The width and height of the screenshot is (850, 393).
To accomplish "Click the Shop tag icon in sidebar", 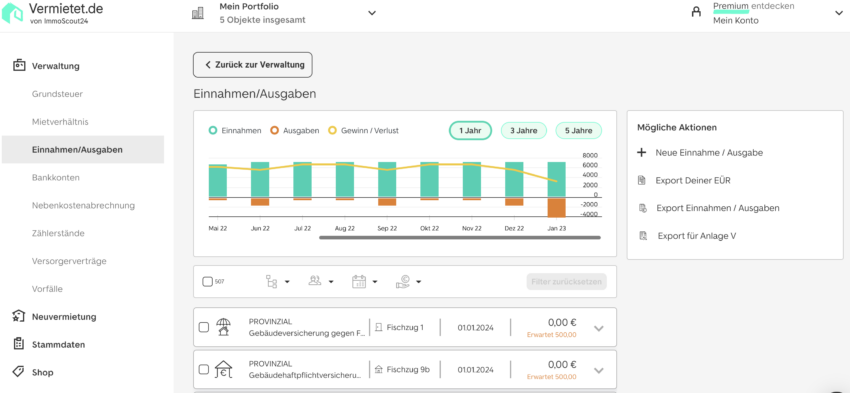I will 18,372.
